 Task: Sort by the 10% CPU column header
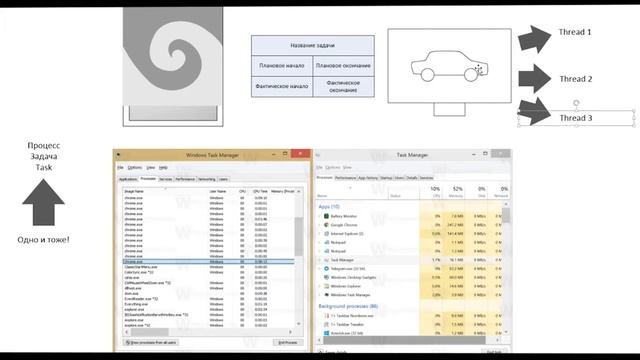coord(430,192)
